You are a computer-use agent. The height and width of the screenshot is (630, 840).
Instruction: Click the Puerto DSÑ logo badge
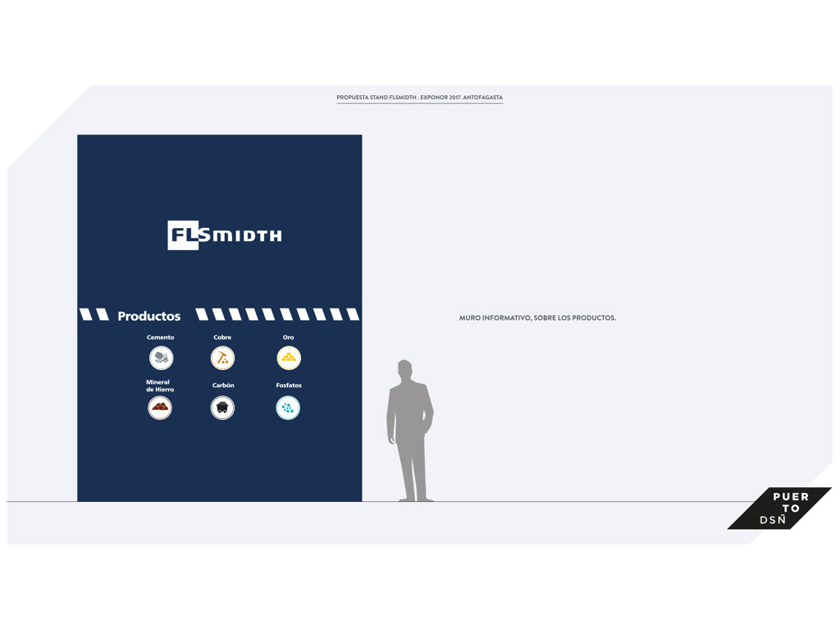(779, 508)
